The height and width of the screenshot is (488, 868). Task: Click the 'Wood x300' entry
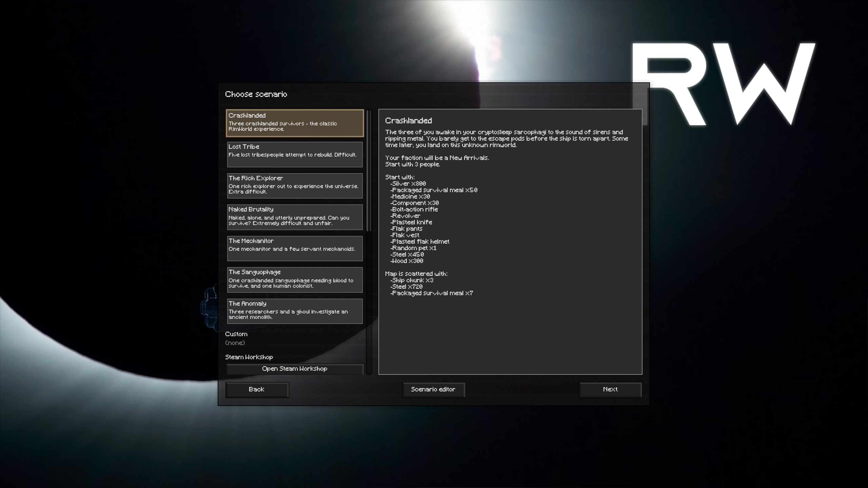point(407,261)
